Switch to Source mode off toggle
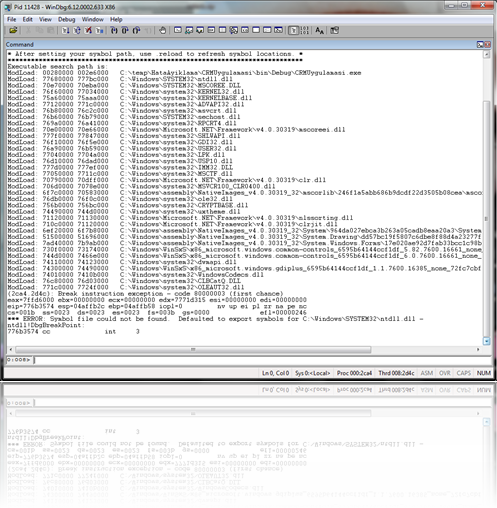Image resolution: width=497 pixels, height=508 pixels. click(304, 30)
